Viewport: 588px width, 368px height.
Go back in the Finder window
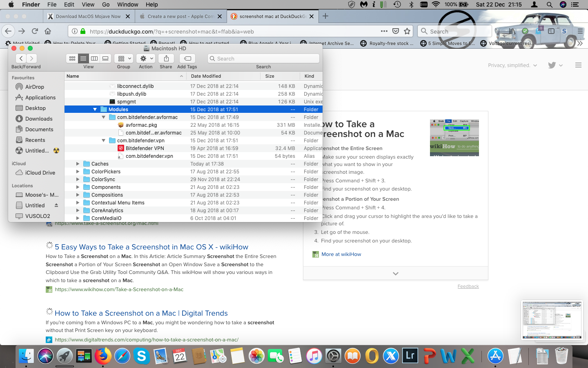pyautogui.click(x=21, y=58)
